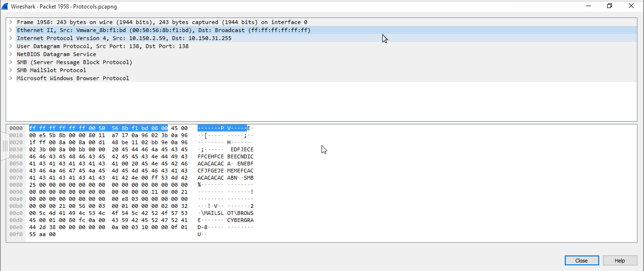Click offset 0050 in hex dump

(x=16, y=164)
